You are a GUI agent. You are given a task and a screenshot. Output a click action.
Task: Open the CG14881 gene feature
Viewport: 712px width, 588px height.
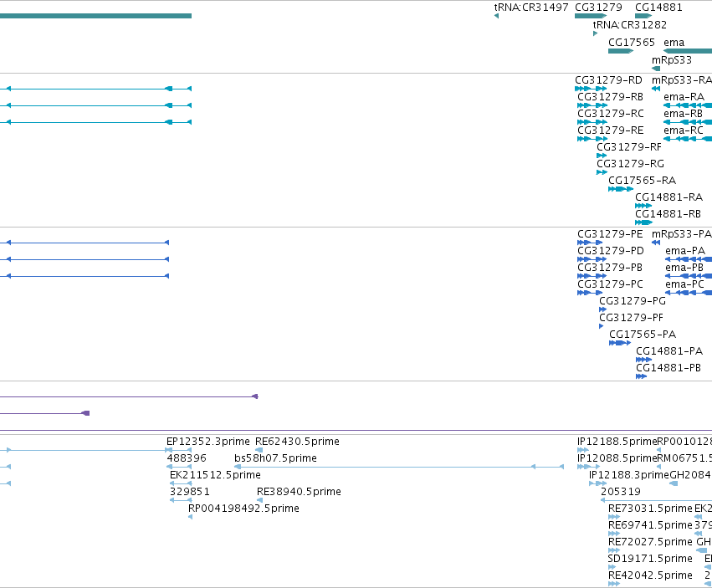[x=643, y=16]
